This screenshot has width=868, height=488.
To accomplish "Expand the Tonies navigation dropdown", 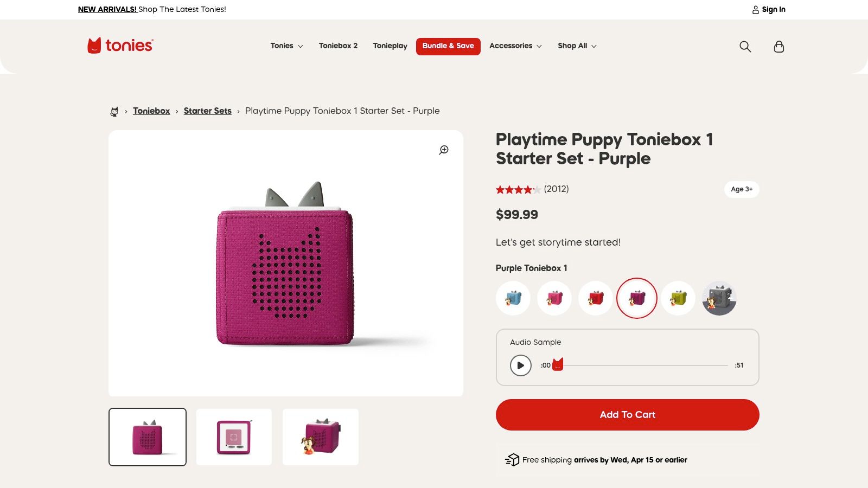I will 286,46.
